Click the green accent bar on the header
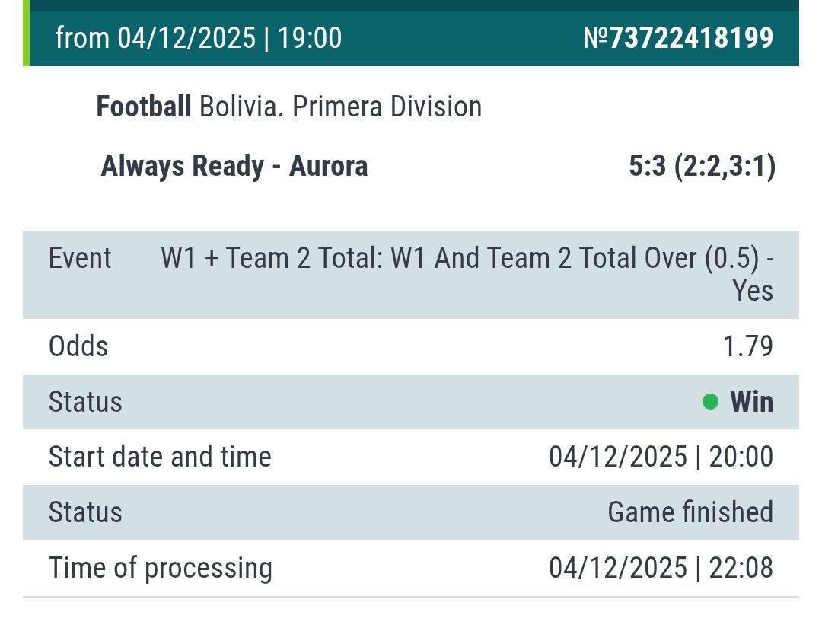 27,34
